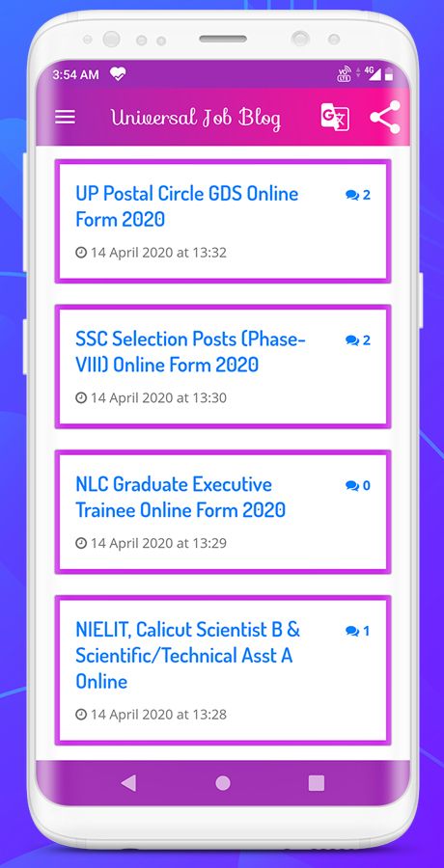444x868 pixels.
Task: Open the hamburger navigation menu
Action: [65, 117]
